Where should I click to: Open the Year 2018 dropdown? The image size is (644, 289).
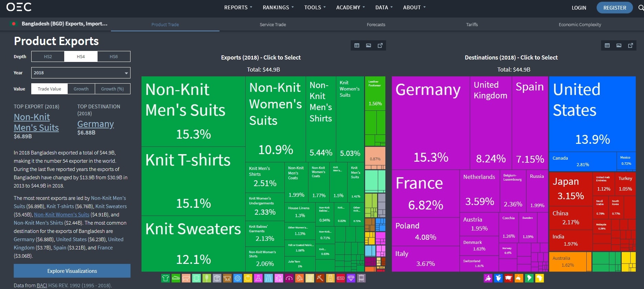pyautogui.click(x=81, y=73)
